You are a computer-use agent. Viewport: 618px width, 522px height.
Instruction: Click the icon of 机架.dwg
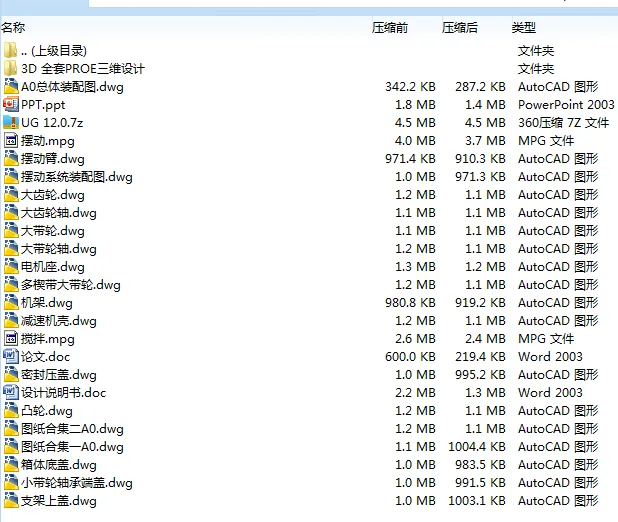[11, 302]
